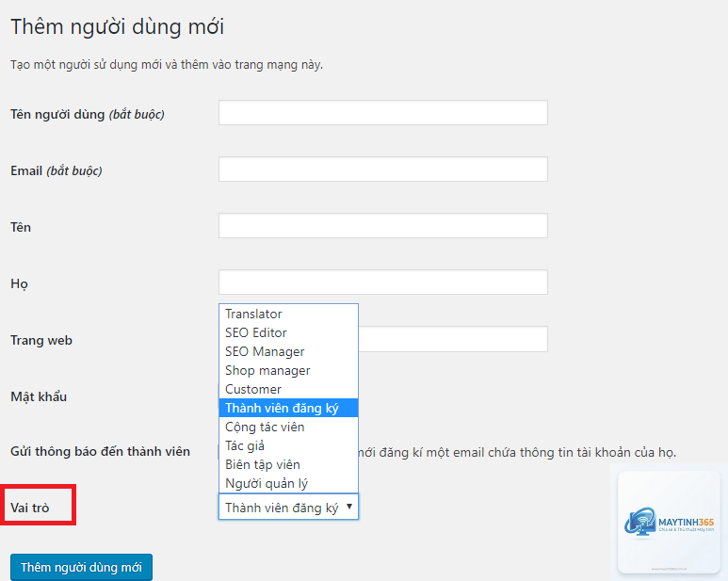Screen dimensions: 728x581
Task: Click the Tên người dùng input field
Action: click(383, 113)
